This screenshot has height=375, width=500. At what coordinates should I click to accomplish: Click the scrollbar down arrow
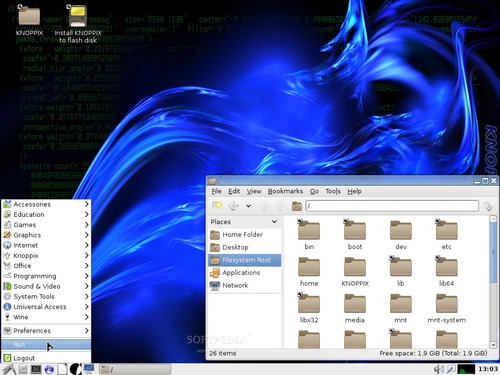[x=493, y=345]
